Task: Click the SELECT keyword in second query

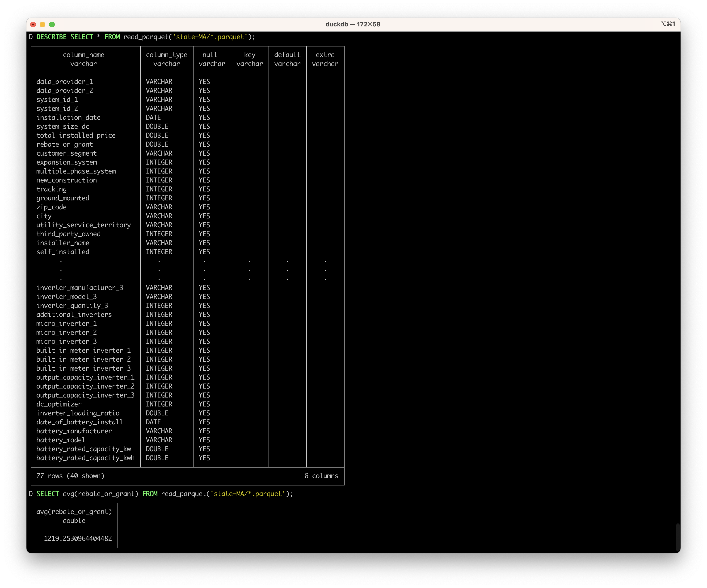Action: point(47,493)
